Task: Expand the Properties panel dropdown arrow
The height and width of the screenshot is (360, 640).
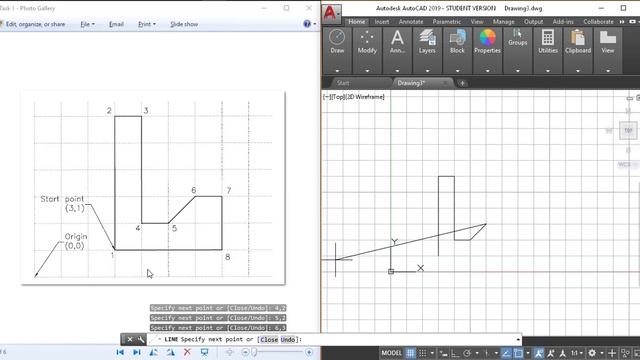Action: coord(487,71)
